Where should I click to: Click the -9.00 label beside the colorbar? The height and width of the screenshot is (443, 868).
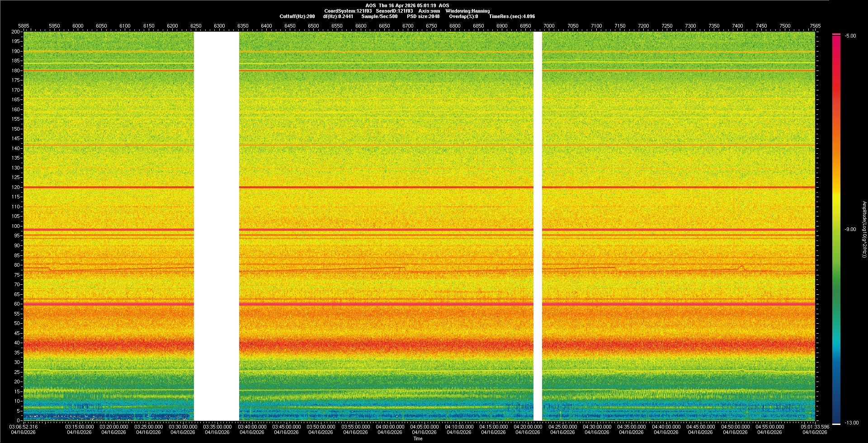tap(850, 229)
